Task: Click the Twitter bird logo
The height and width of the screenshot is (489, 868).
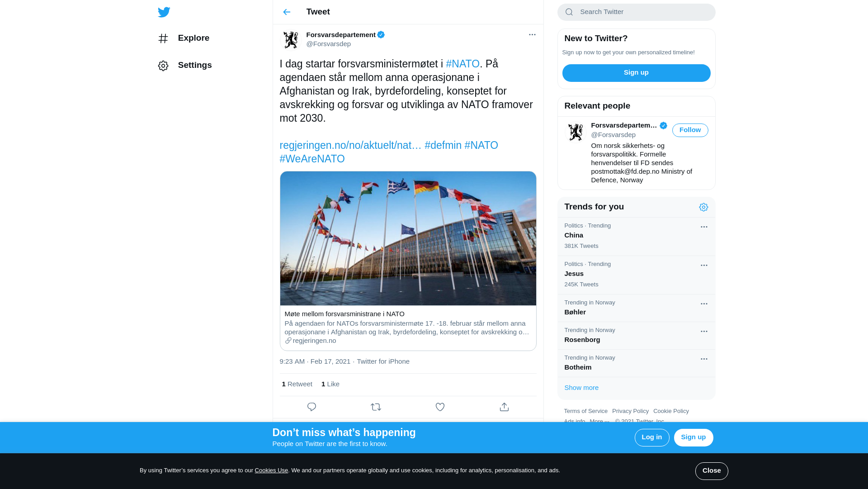Action: [x=164, y=12]
